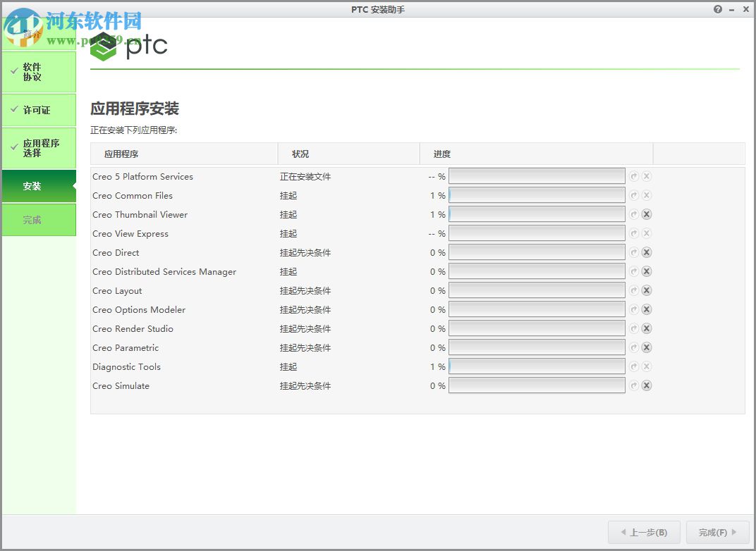Click the Creo 5 Platform Services progress bar

pyautogui.click(x=537, y=175)
